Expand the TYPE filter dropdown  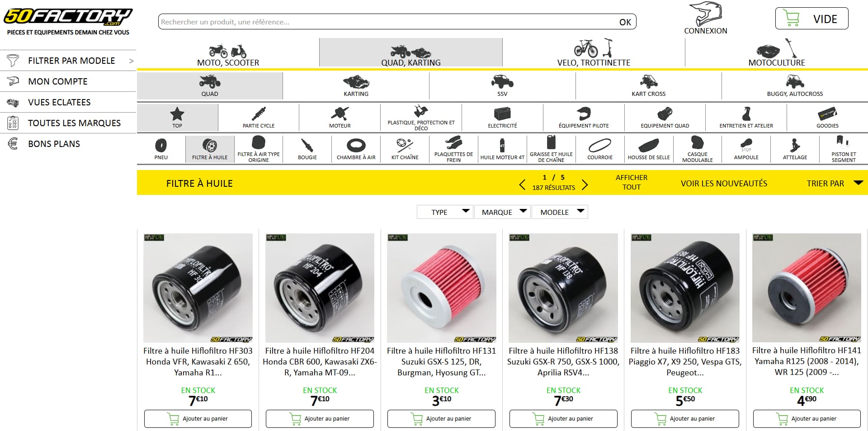[x=445, y=212]
